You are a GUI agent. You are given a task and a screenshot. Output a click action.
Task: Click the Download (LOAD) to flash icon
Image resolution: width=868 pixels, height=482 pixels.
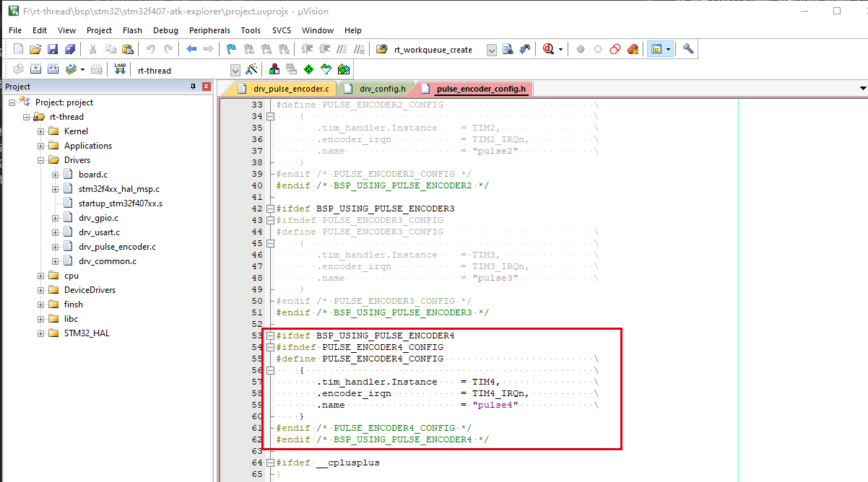coord(120,69)
